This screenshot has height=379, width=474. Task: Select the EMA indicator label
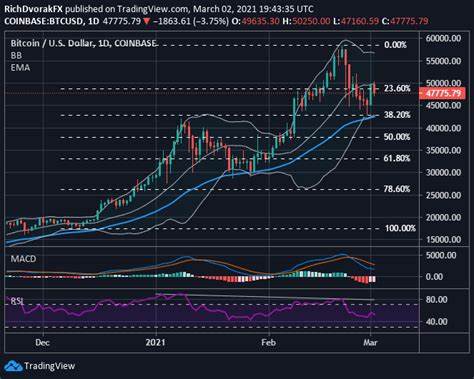(x=20, y=68)
